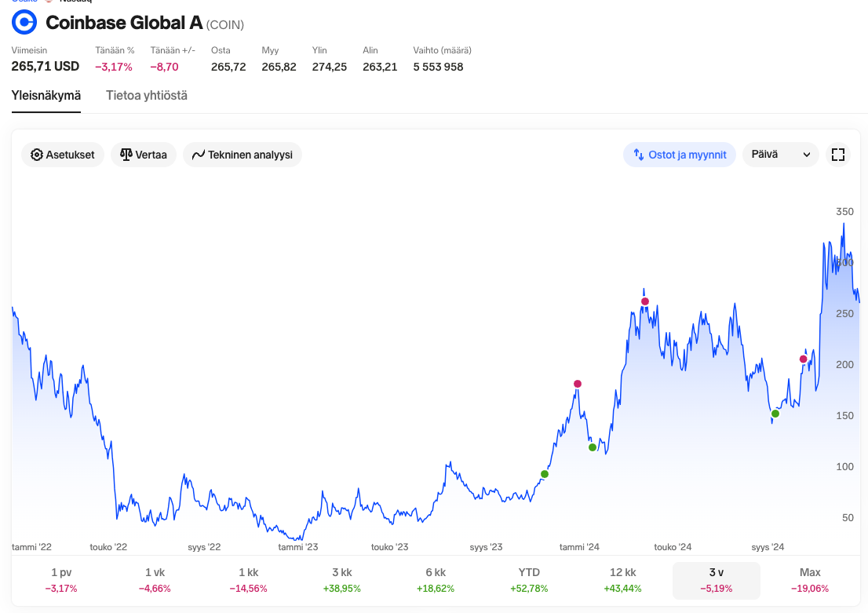Select the 1 kk period
This screenshot has width=868, height=613.
point(249,580)
